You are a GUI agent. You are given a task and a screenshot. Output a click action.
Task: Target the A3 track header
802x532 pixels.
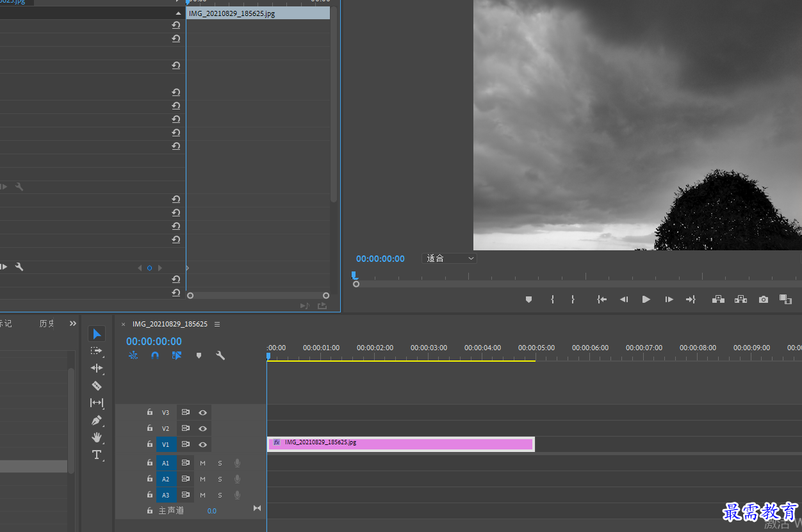click(166, 495)
